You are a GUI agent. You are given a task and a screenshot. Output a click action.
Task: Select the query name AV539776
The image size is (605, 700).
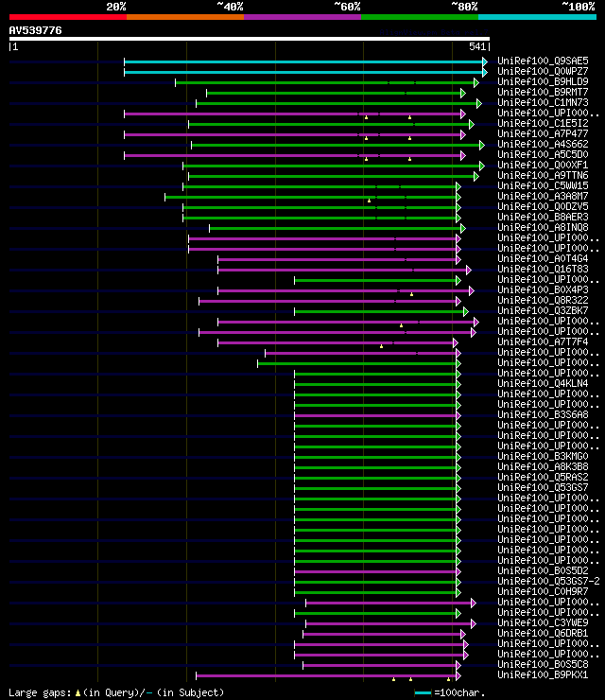pos(35,30)
